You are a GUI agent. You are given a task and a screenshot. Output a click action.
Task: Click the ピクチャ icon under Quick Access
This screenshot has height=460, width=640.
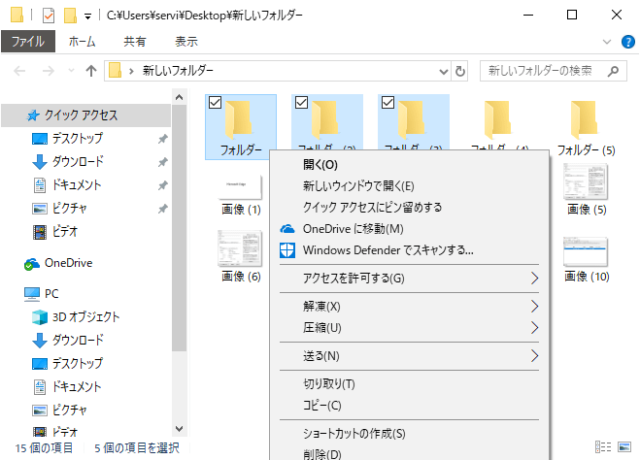point(40,209)
